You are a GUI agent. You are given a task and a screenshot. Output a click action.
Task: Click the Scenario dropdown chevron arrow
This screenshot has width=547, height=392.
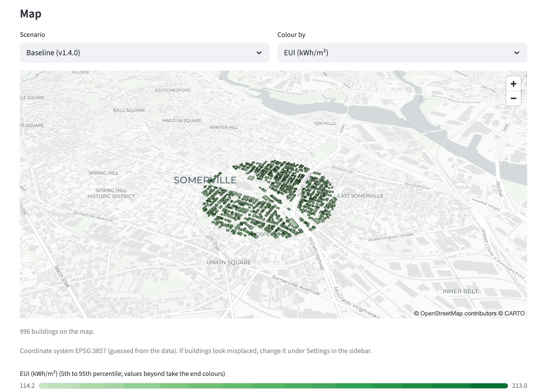(x=259, y=53)
